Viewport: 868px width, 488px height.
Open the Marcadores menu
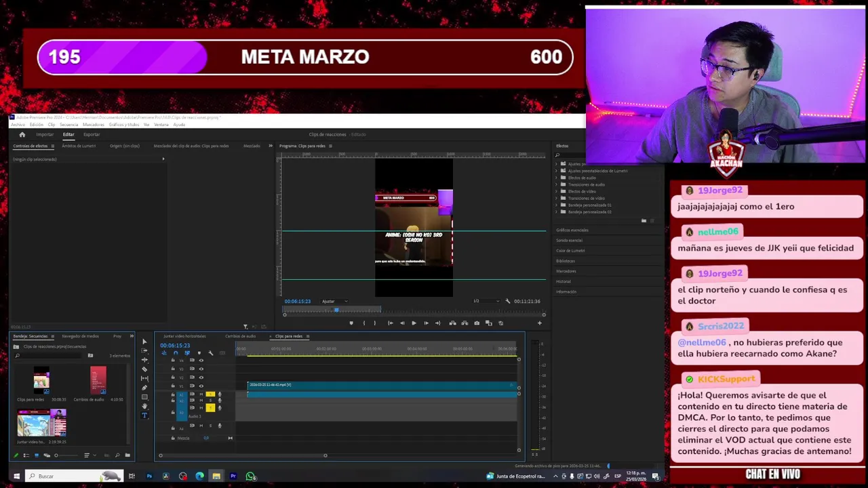click(93, 125)
